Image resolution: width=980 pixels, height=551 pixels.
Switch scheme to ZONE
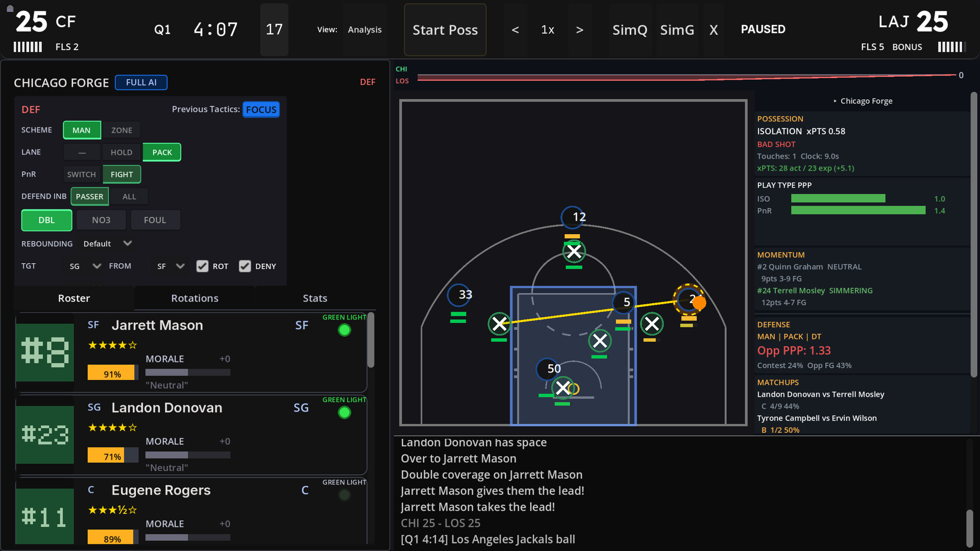click(121, 130)
